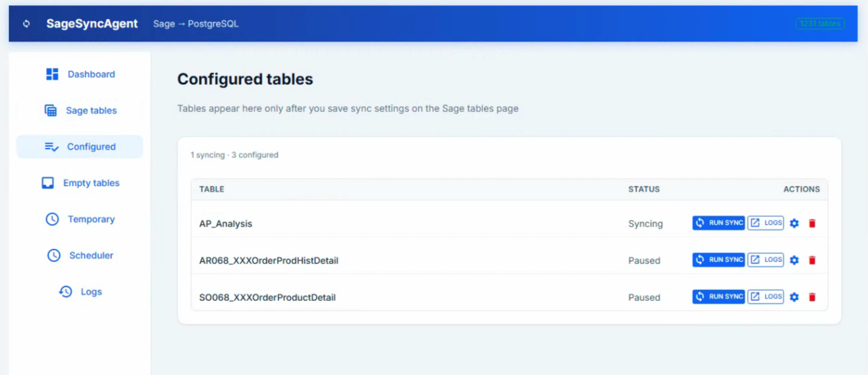The image size is (868, 375).
Task: Click the Dashboard grid icon in sidebar
Action: (x=52, y=74)
